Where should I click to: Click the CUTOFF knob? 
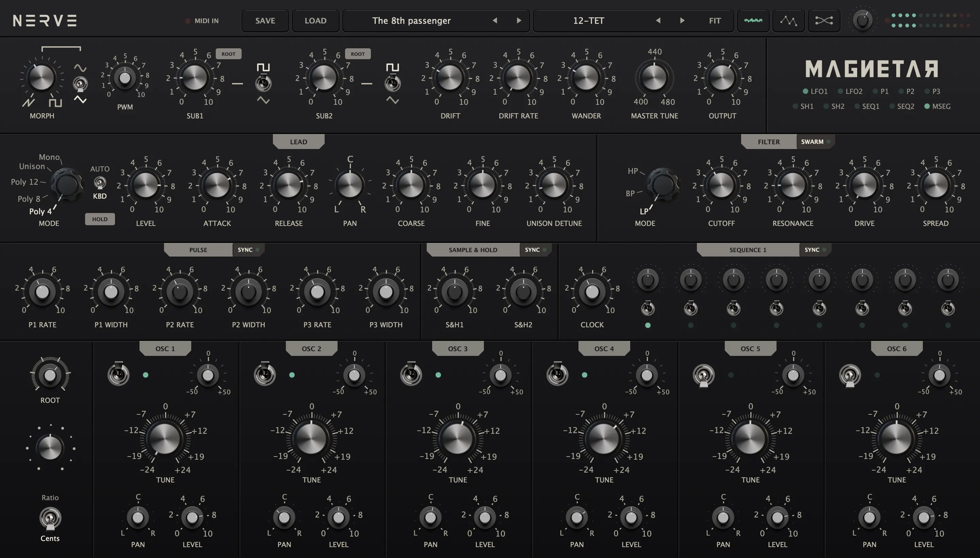point(721,185)
